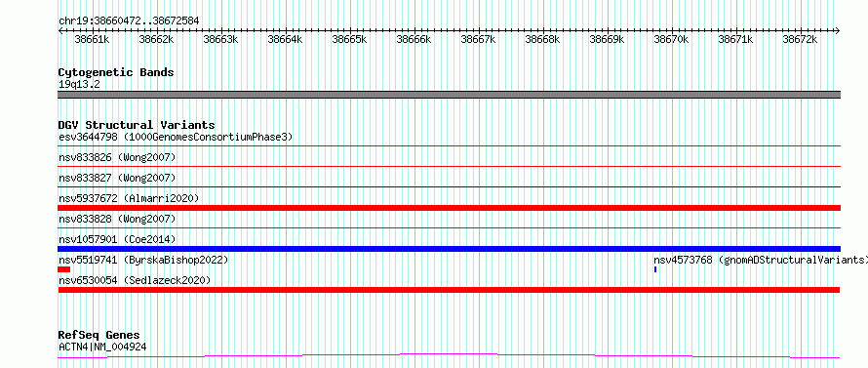This screenshot has width=868, height=368.
Task: Click the 38665k ruler tick label
Action: (349, 39)
